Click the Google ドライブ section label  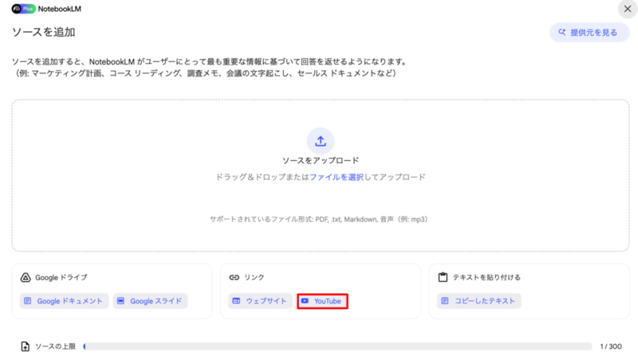point(61,277)
